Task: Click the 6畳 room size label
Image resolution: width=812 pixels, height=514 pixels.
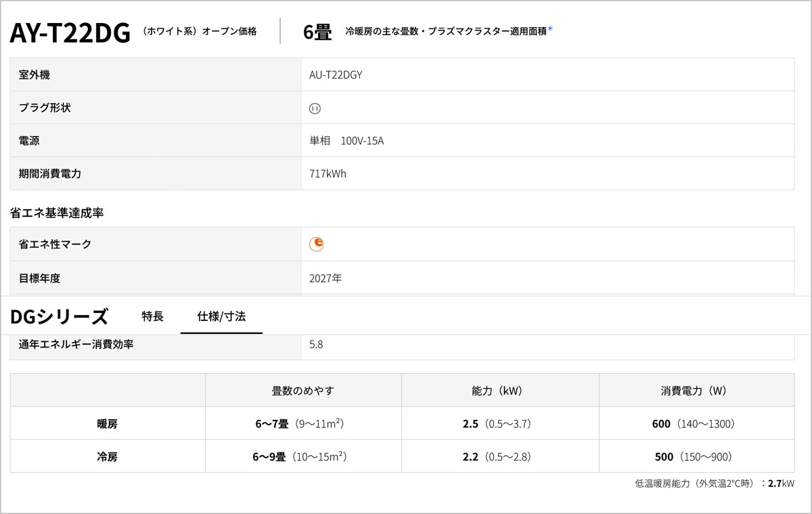Action: (x=317, y=32)
